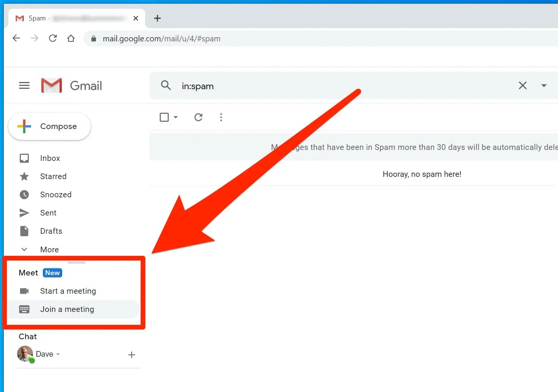This screenshot has height=392, width=558.
Task: Open the Starred folder
Action: pos(53,176)
